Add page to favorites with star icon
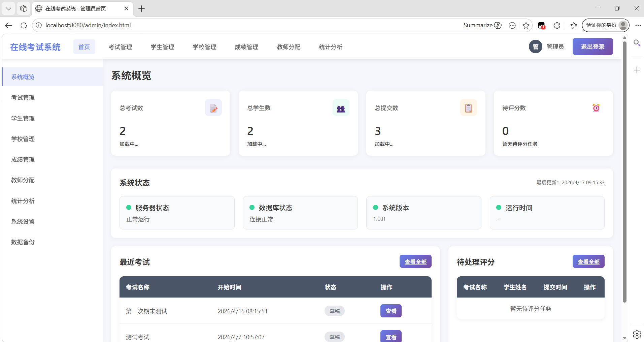 click(526, 25)
